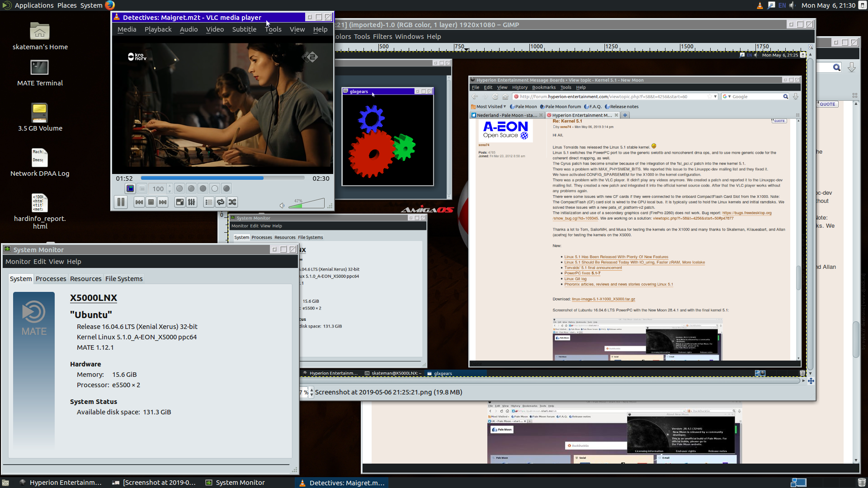
Task: Click EN keyboard layout indicator
Action: (782, 5)
